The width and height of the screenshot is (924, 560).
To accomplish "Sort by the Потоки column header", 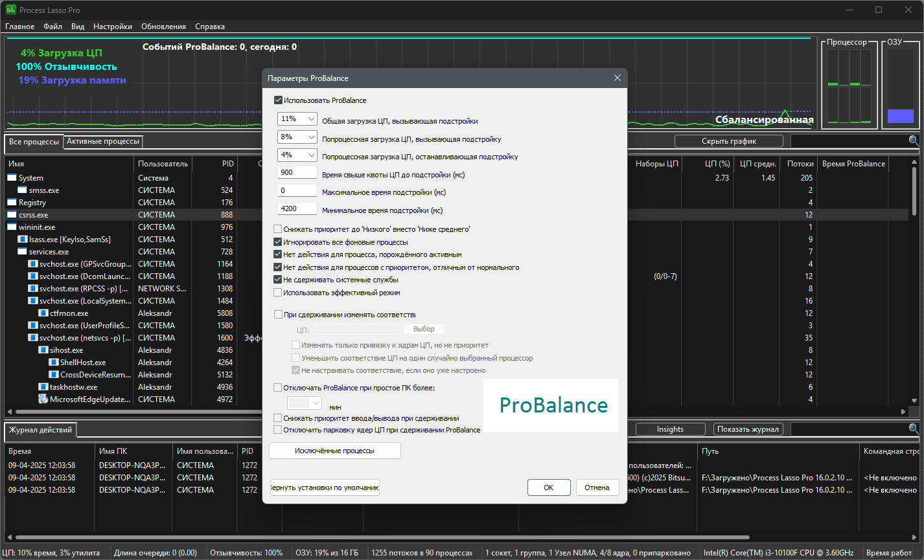I will [798, 164].
